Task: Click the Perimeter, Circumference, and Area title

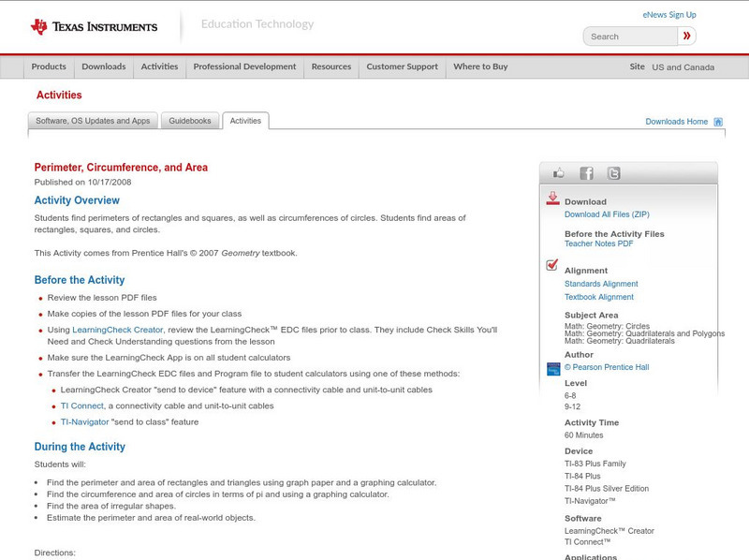Action: (121, 168)
